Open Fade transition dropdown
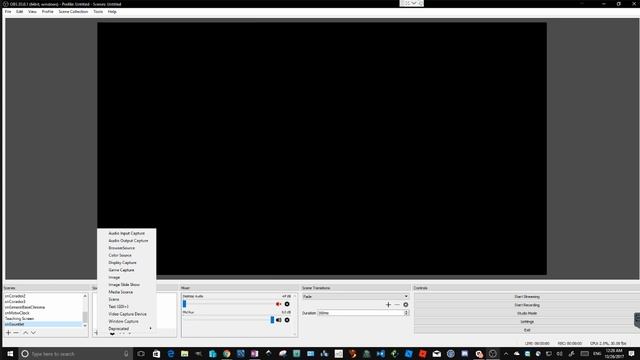Image resolution: width=640 pixels, height=360 pixels. click(356, 296)
